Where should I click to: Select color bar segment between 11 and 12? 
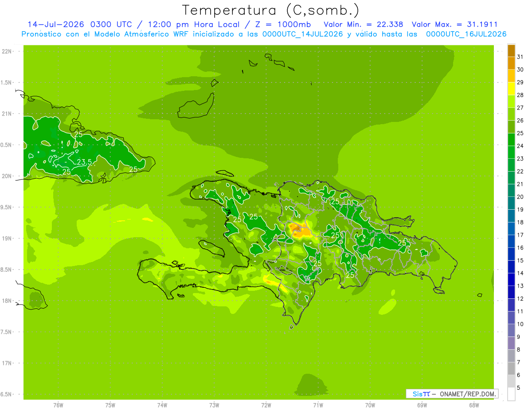tap(511, 305)
